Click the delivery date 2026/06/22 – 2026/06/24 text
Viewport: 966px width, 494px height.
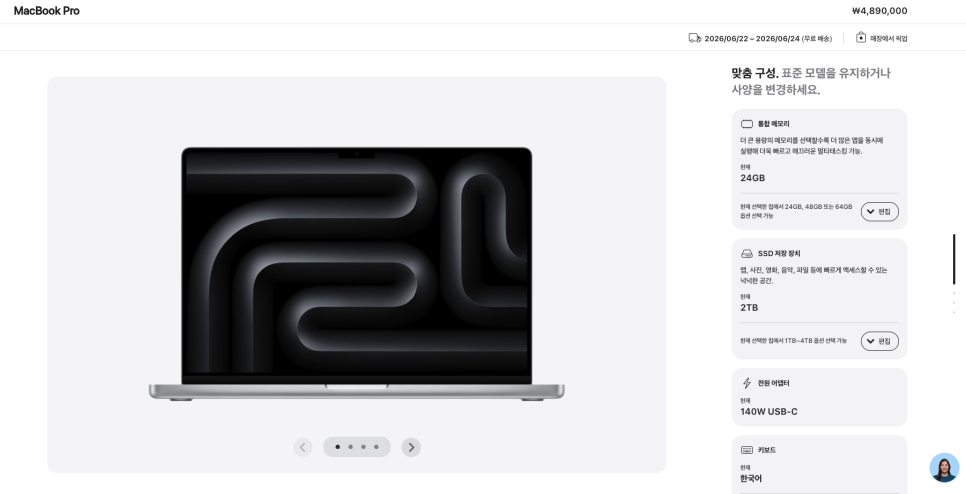coord(752,38)
